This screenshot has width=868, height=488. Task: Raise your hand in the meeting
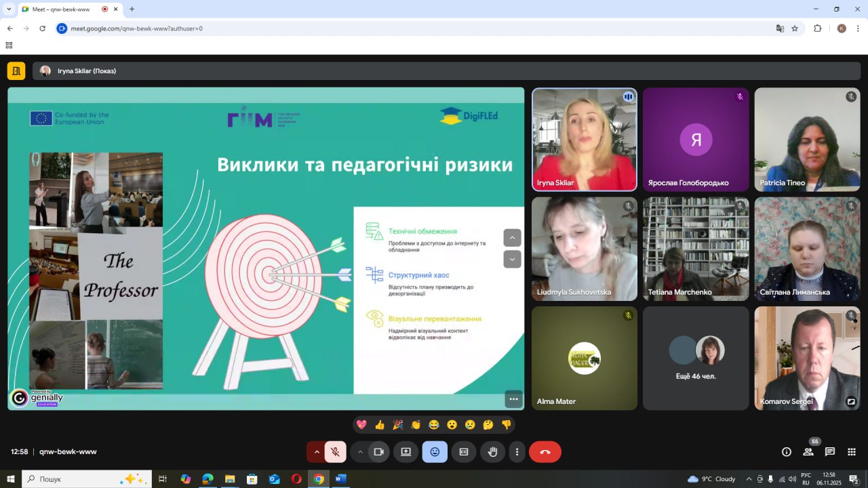tap(493, 452)
